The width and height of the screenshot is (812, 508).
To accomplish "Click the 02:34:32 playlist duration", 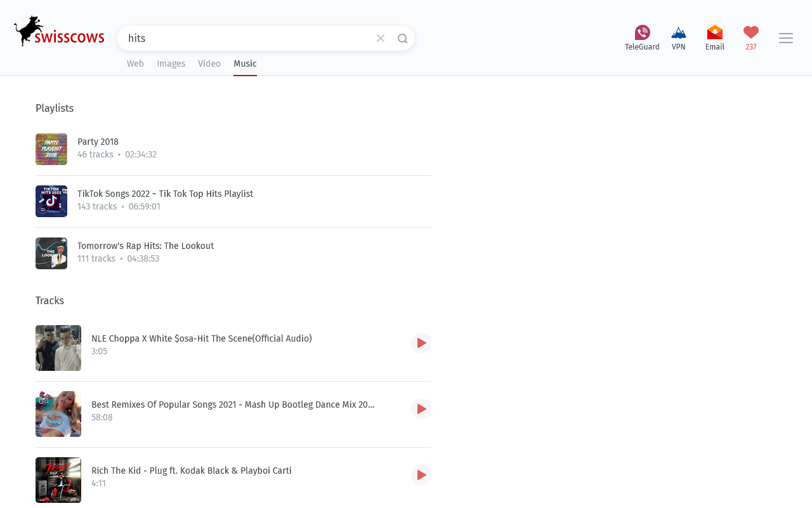I will (141, 155).
